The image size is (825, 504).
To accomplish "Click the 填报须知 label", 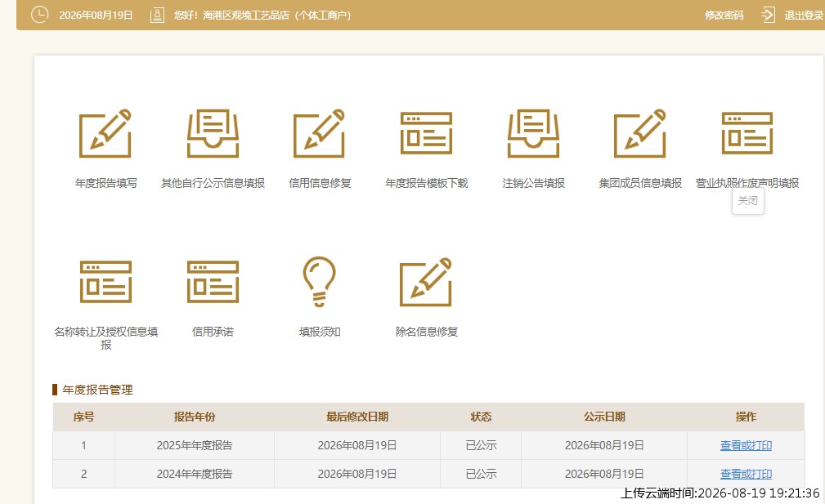I will point(320,332).
